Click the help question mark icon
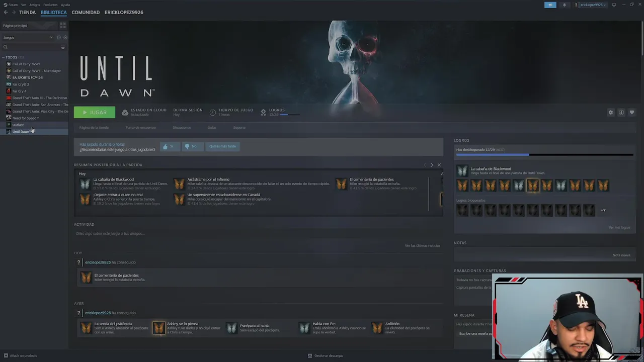The image size is (644, 362). point(576,5)
